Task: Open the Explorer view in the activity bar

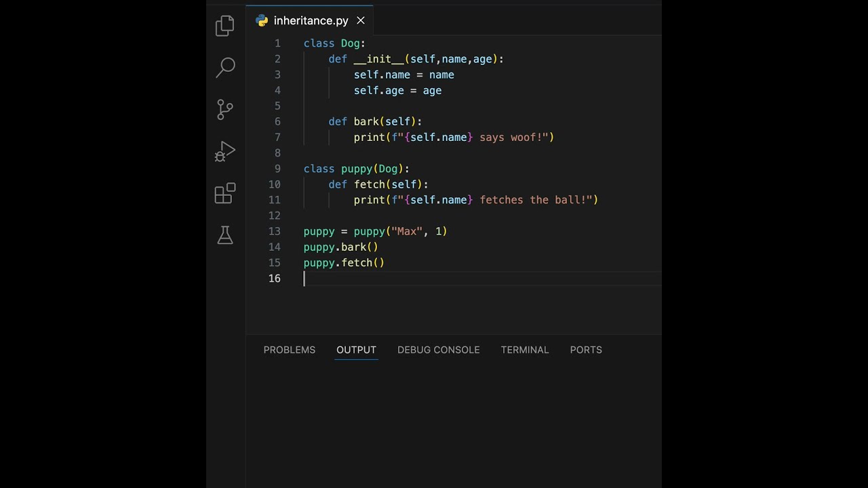Action: coord(225,26)
